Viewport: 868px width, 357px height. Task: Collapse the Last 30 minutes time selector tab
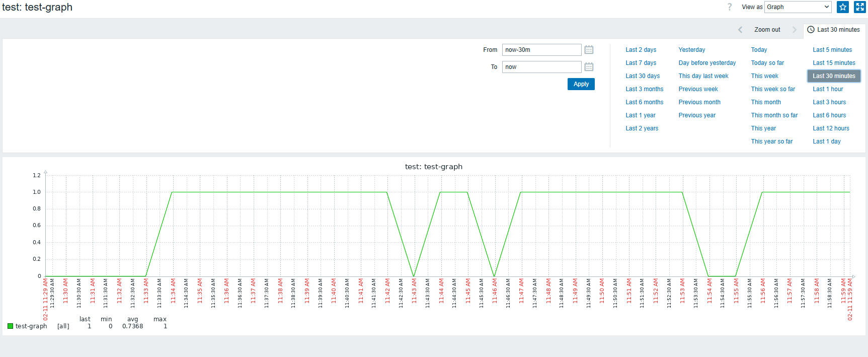(x=834, y=30)
